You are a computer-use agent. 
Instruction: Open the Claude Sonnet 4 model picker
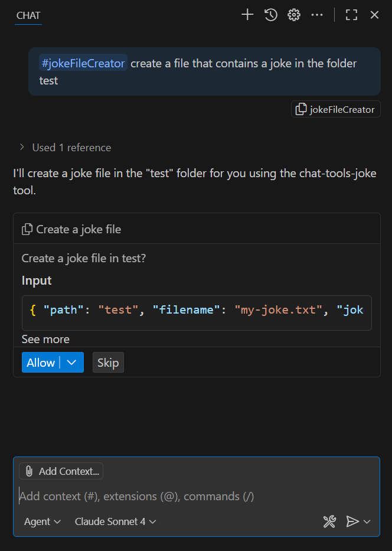115,521
